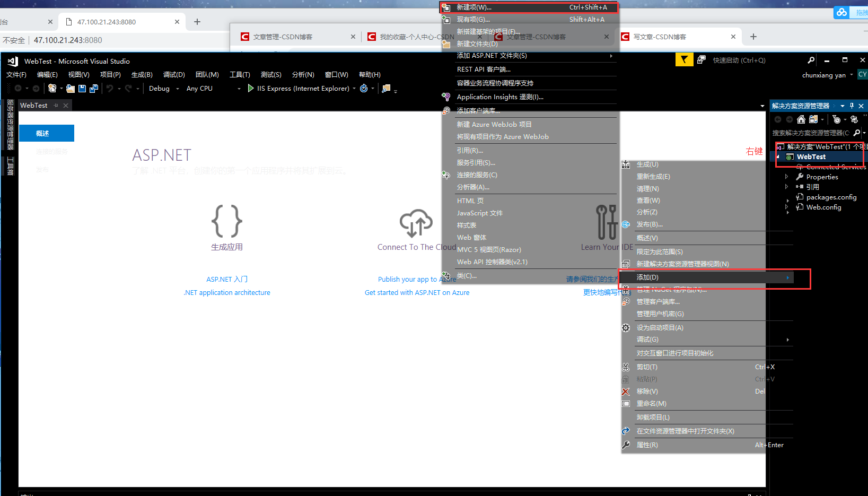Click the Send Feedback icon near Quick Launch
The width and height of the screenshot is (868, 496).
click(702, 59)
